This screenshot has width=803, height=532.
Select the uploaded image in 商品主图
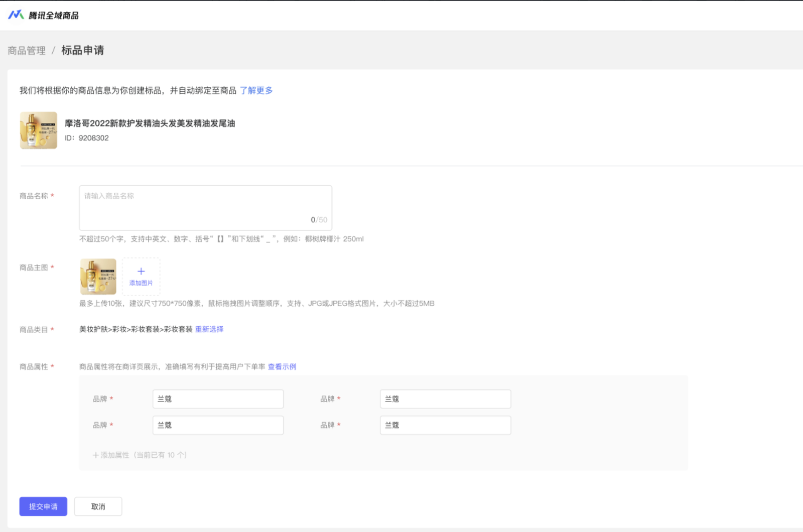coord(98,277)
